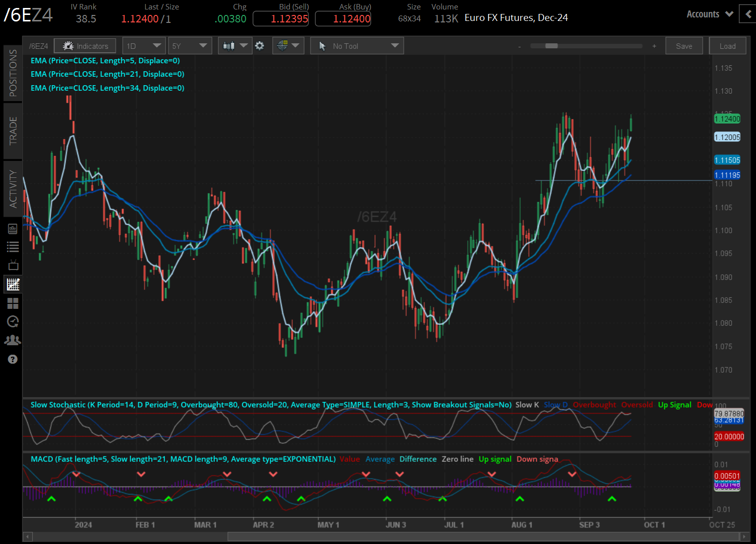Click the Indicators button
The width and height of the screenshot is (756, 544).
pos(85,46)
